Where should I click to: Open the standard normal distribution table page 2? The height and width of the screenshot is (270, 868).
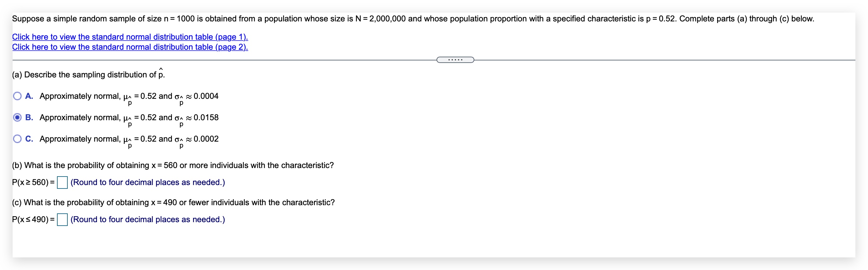[130, 47]
